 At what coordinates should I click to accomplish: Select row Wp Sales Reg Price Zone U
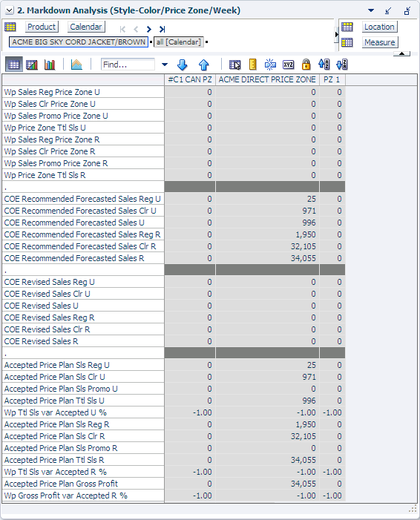(83, 92)
